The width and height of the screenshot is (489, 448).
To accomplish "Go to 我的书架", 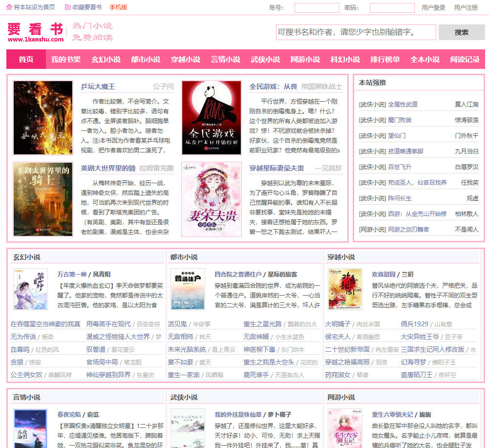I will 65,59.
